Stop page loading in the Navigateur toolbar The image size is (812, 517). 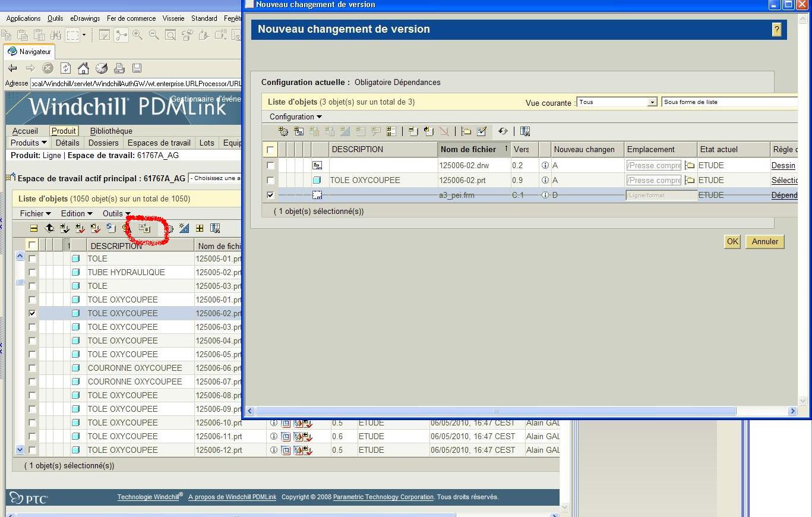(x=48, y=68)
